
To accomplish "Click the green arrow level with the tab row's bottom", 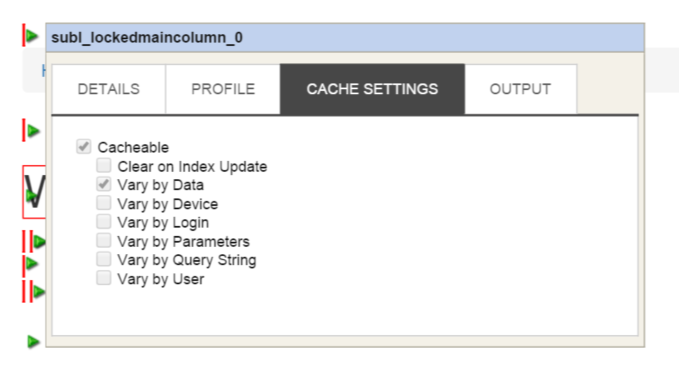I will (x=33, y=130).
